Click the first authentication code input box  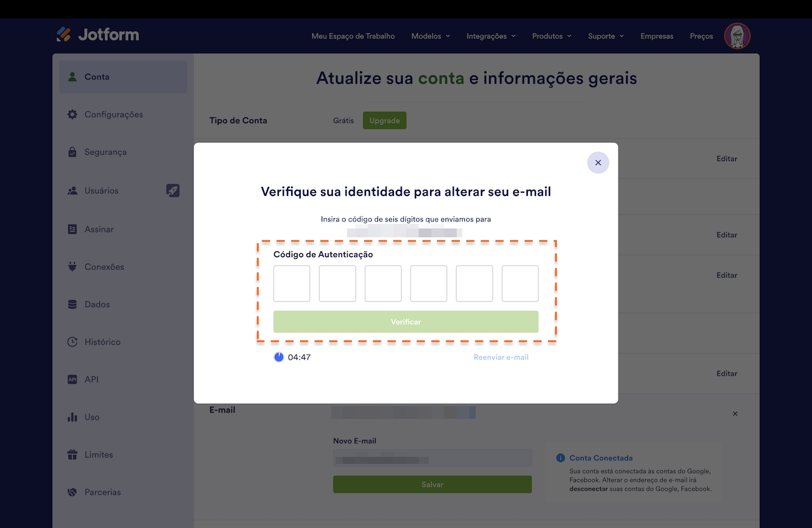click(291, 284)
